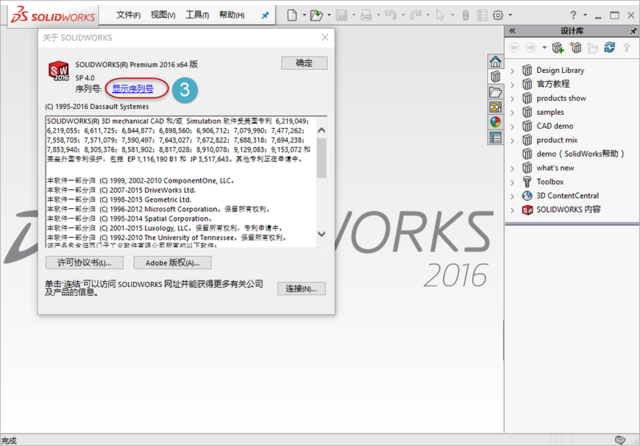The height and width of the screenshot is (446, 640).
Task: Click the Print icon
Action: (x=366, y=15)
